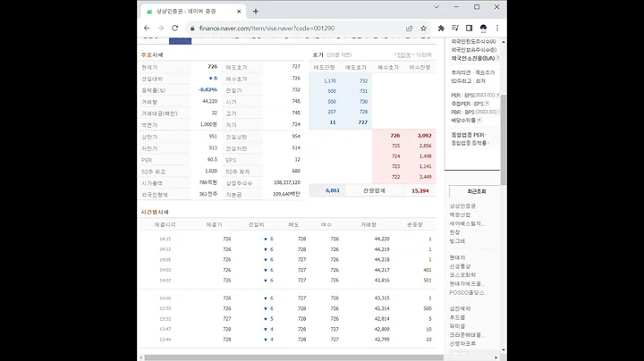Open 크라운해태홀 in recent list
Screen dimensions: 644x361
click(467, 335)
